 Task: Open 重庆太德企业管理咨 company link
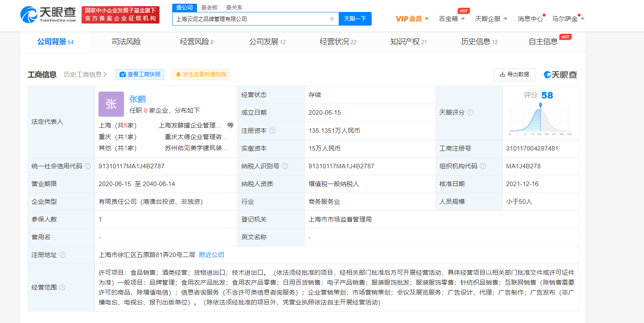click(x=196, y=137)
